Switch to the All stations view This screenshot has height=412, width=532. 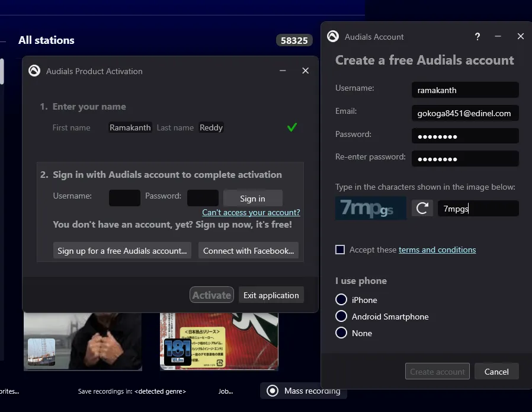point(46,40)
